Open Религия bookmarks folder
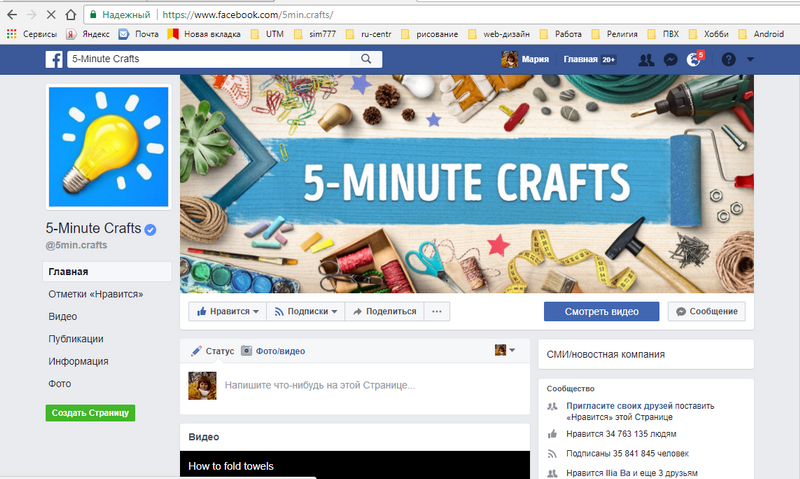Screen dimensions: 800x479 pos(614,34)
